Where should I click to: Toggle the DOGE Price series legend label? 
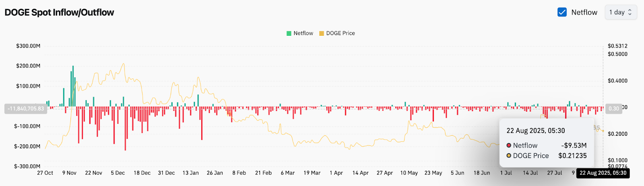pyautogui.click(x=341, y=33)
